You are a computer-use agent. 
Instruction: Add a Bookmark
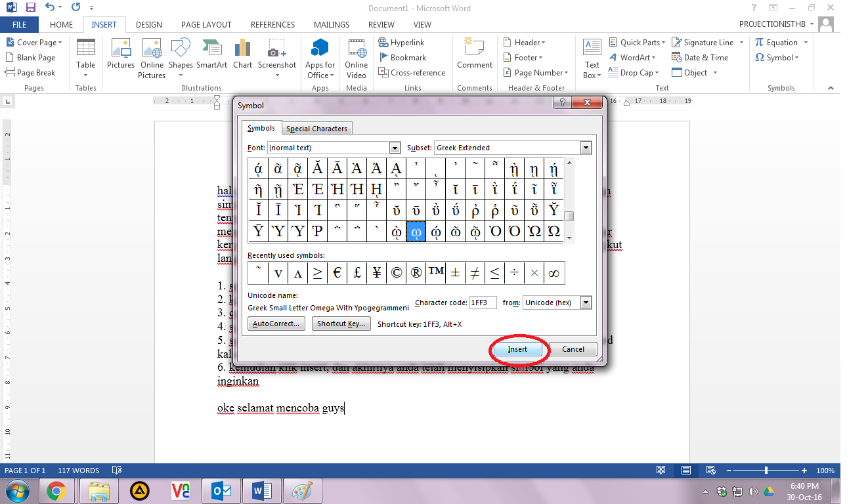pyautogui.click(x=401, y=57)
